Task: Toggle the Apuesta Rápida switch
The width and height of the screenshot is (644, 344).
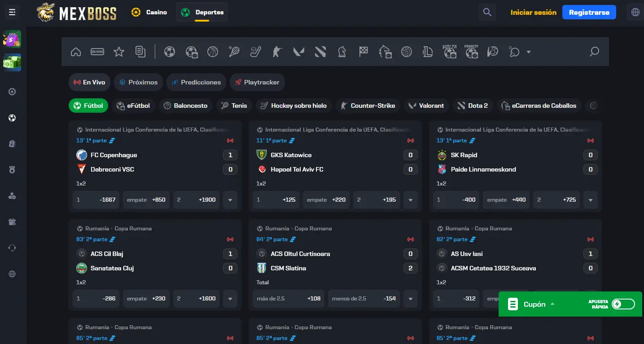Action: [x=623, y=304]
